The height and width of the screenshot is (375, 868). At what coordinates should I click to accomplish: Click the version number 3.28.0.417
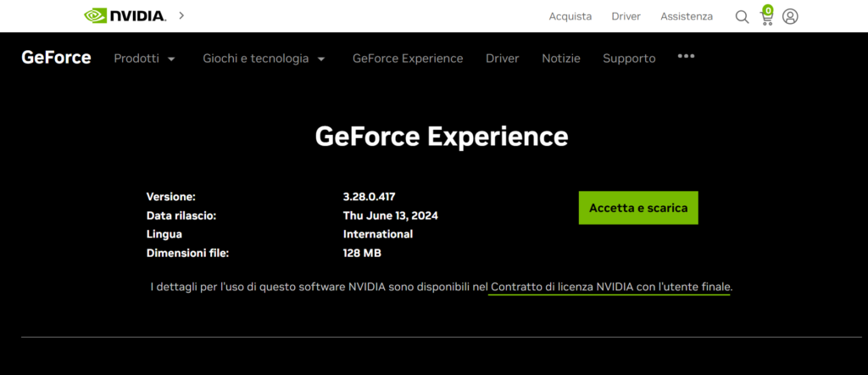[x=370, y=196]
